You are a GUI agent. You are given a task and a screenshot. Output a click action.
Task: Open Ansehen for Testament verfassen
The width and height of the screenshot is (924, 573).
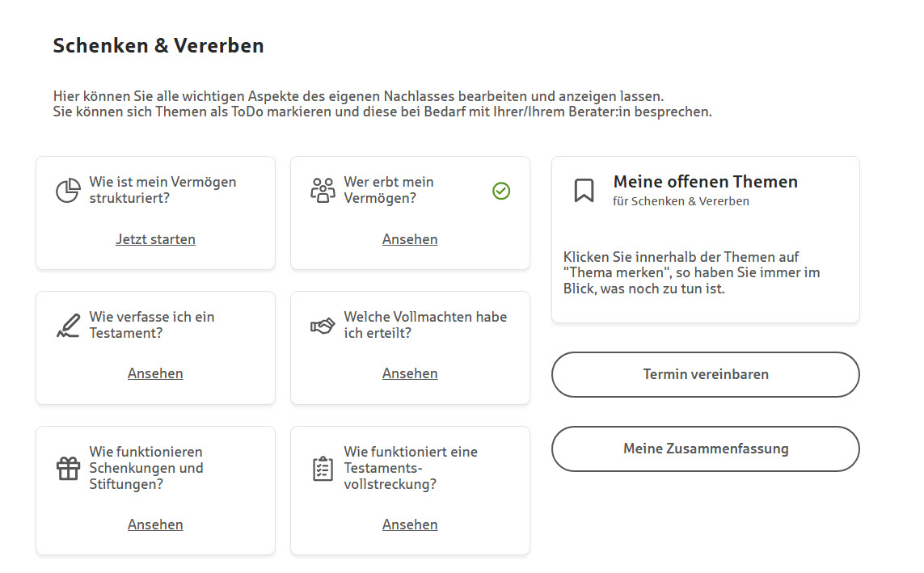(155, 373)
